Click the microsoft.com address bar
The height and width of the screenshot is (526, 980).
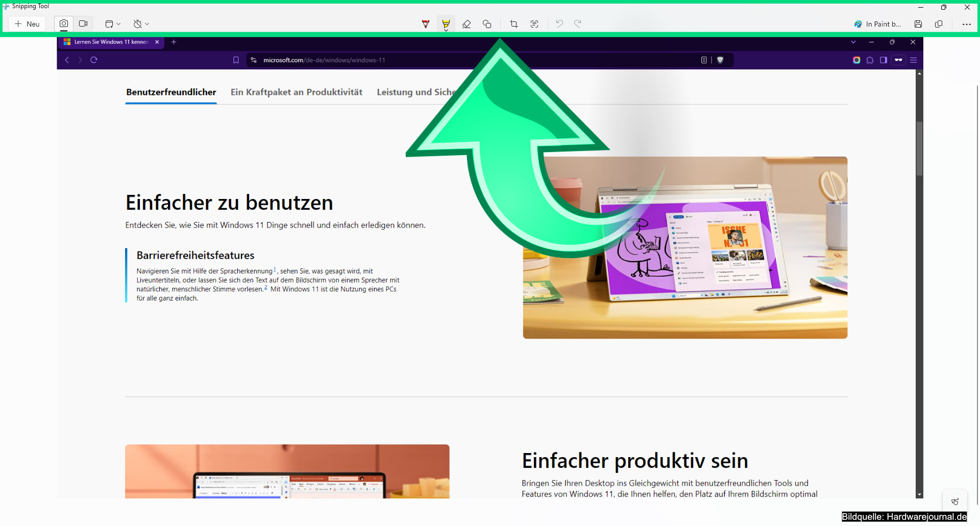point(490,60)
